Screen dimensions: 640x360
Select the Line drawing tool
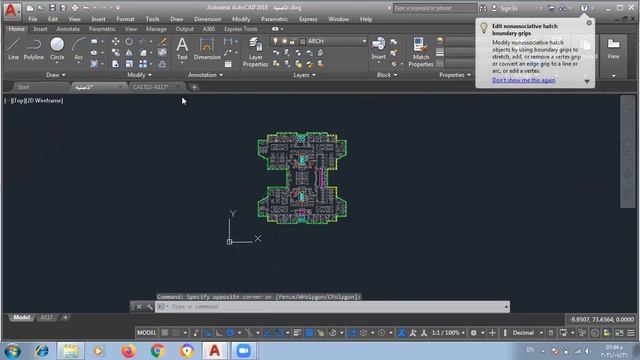13,49
